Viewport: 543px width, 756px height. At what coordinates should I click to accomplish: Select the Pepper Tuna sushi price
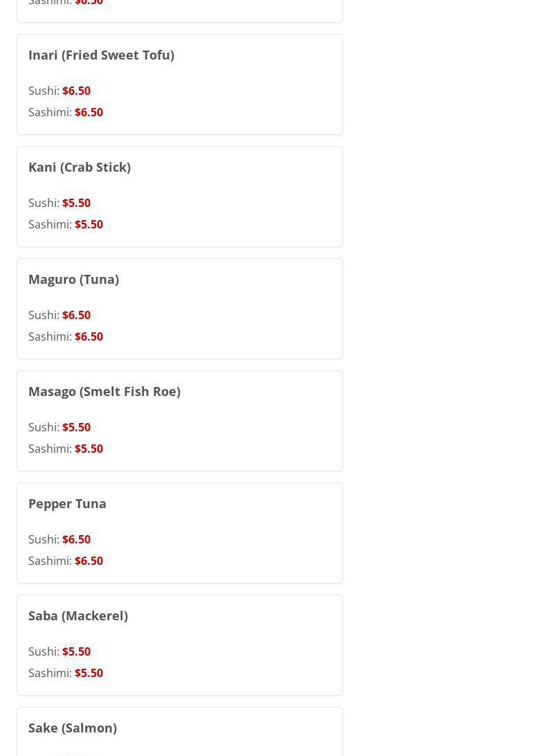pos(76,539)
